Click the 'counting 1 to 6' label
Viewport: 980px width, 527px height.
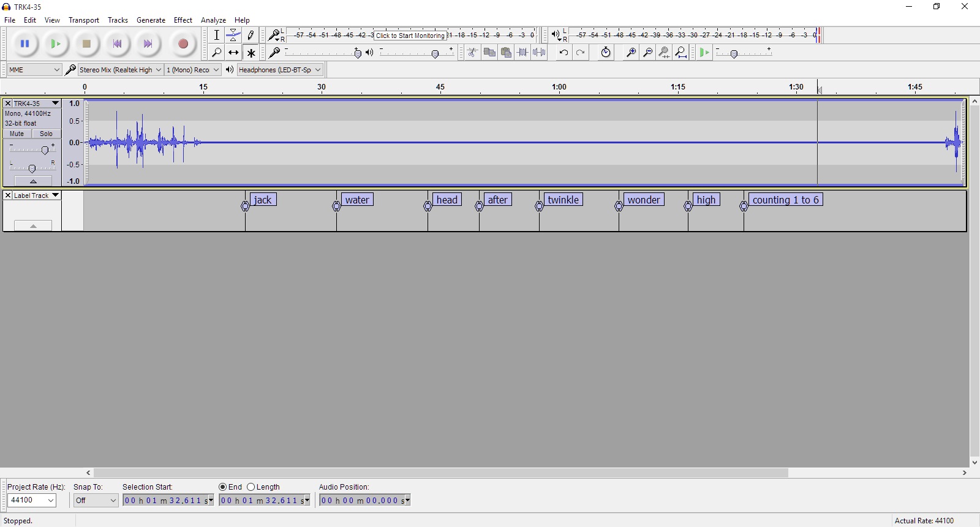pyautogui.click(x=785, y=200)
